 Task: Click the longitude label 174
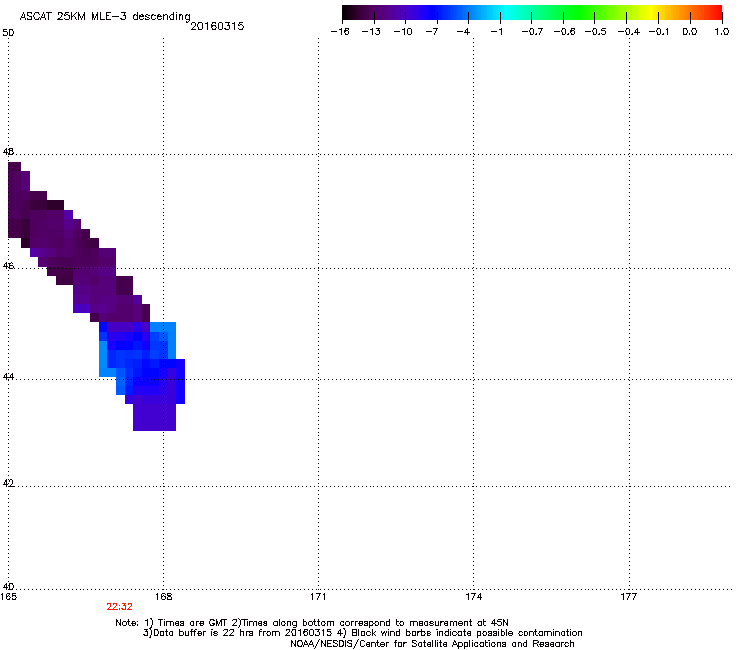pyautogui.click(x=473, y=597)
